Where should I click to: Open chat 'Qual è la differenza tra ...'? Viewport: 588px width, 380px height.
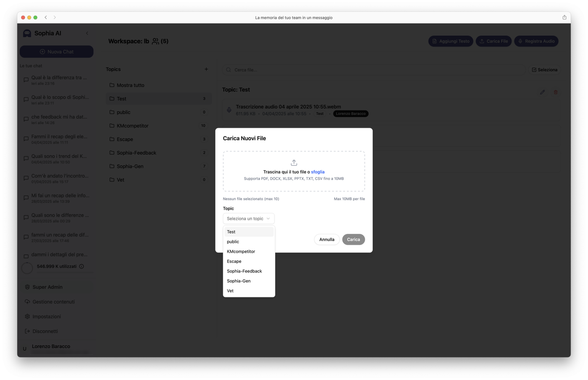click(x=57, y=80)
